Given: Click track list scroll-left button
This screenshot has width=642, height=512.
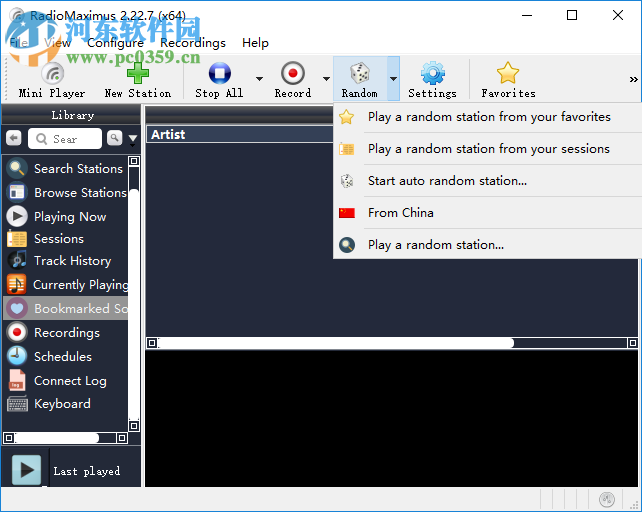Looking at the screenshot, I should click(x=152, y=343).
